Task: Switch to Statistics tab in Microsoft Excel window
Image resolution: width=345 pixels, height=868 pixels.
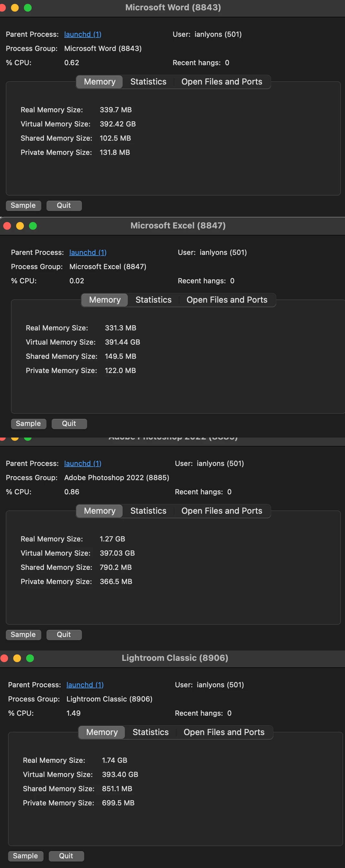Action: (x=153, y=300)
